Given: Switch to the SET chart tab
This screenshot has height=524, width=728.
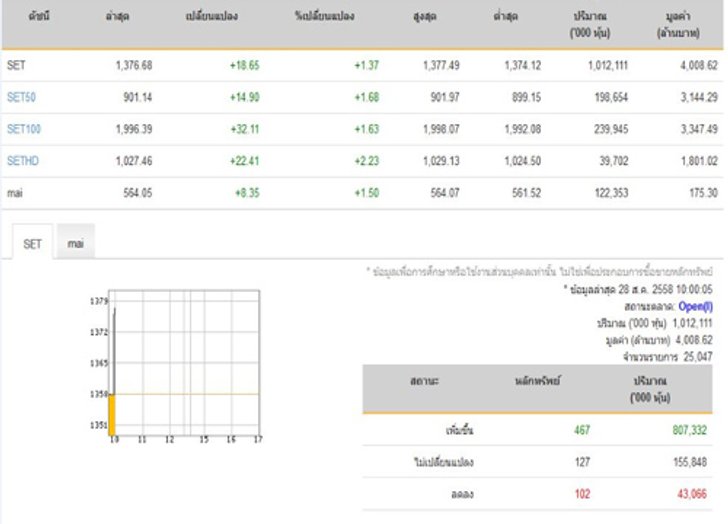Looking at the screenshot, I should click(32, 243).
